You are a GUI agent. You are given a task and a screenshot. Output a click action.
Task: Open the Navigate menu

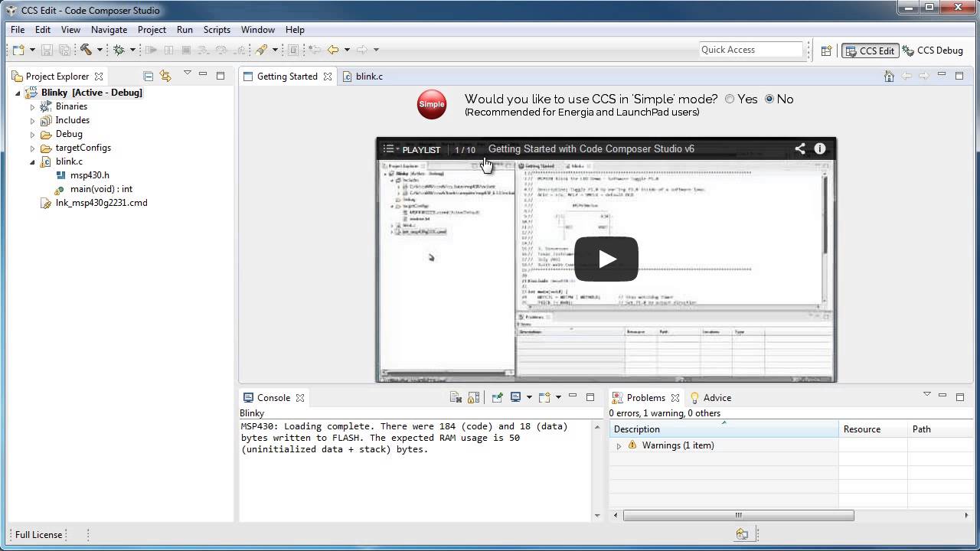[x=109, y=30]
